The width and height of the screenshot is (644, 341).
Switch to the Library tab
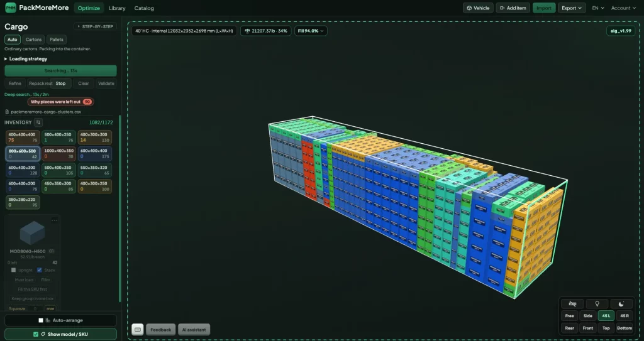point(117,8)
